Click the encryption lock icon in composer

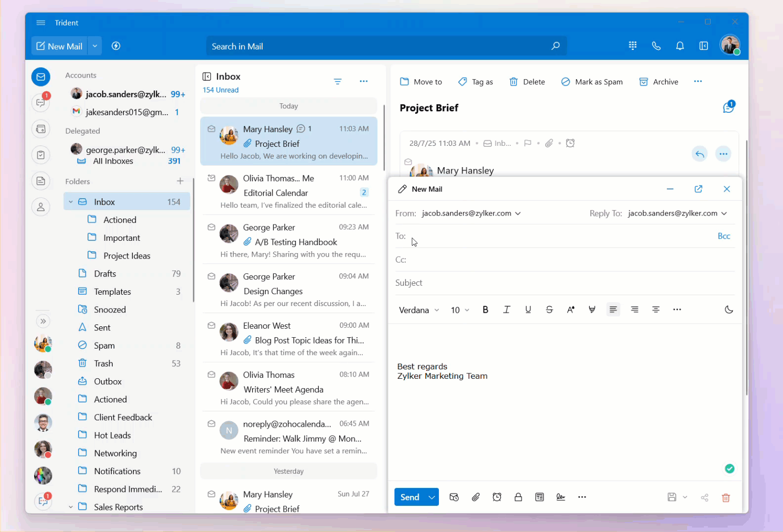(x=518, y=497)
